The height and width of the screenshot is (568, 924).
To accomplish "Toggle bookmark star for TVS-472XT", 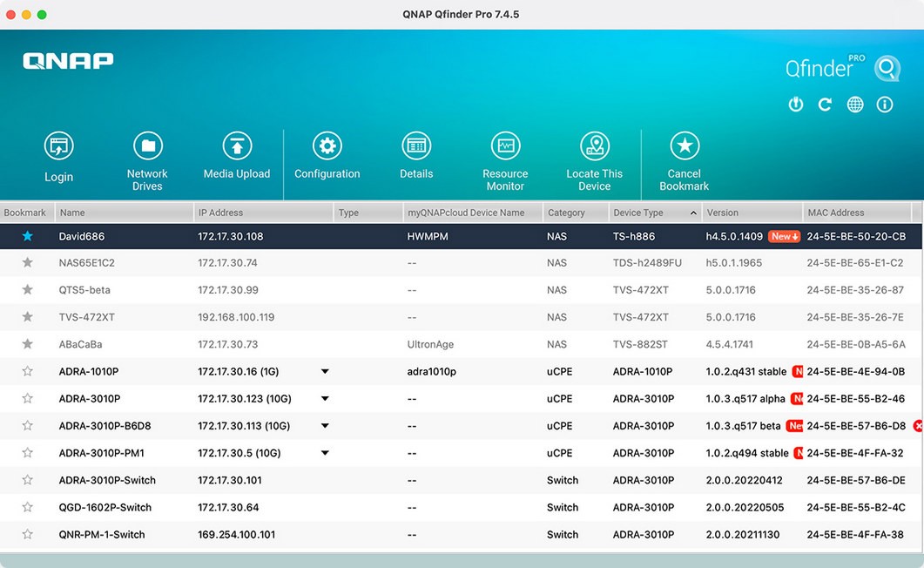I will coord(27,316).
